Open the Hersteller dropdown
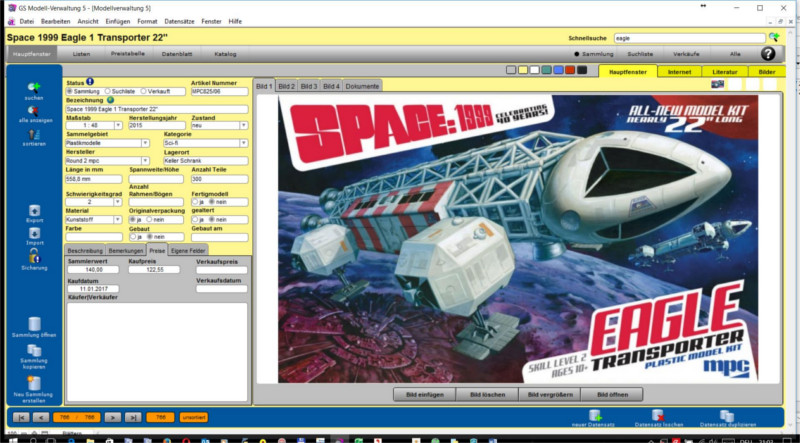Image resolution: width=800 pixels, height=443 pixels. click(145, 161)
